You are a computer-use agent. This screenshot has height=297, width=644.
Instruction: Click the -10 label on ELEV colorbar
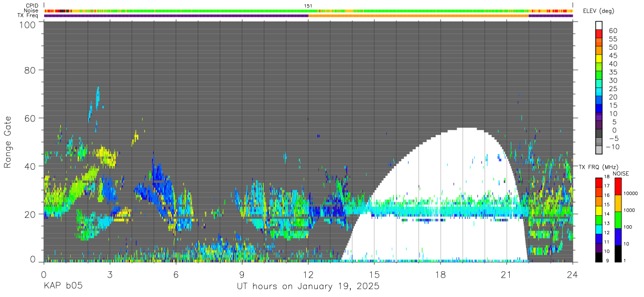click(x=611, y=147)
